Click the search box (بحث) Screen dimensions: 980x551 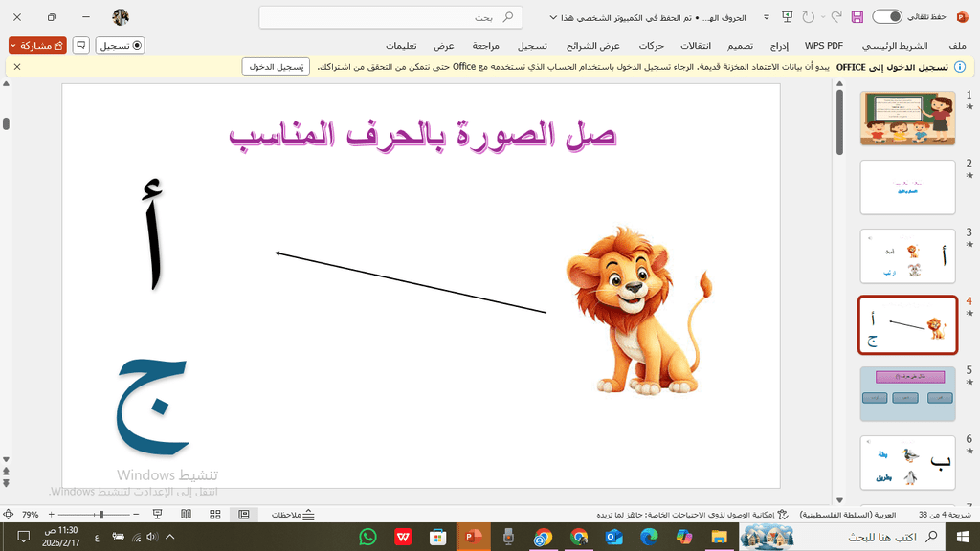[390, 17]
